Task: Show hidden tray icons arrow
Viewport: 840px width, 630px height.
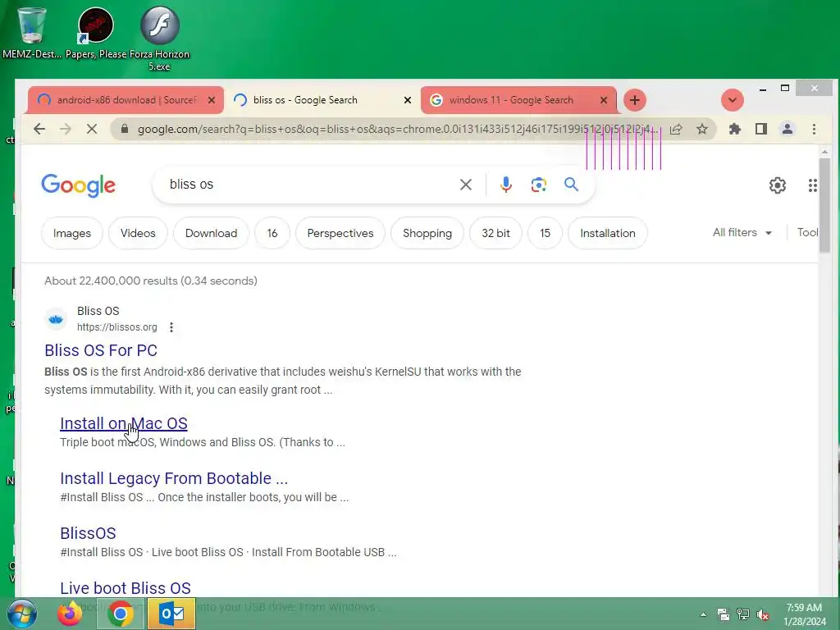Action: pos(703,614)
